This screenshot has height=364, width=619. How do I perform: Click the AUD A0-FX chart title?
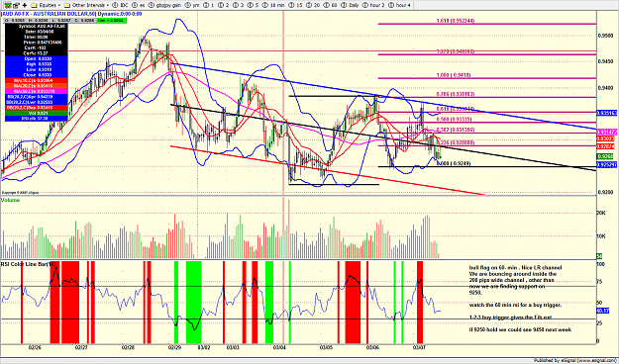pyautogui.click(x=71, y=14)
